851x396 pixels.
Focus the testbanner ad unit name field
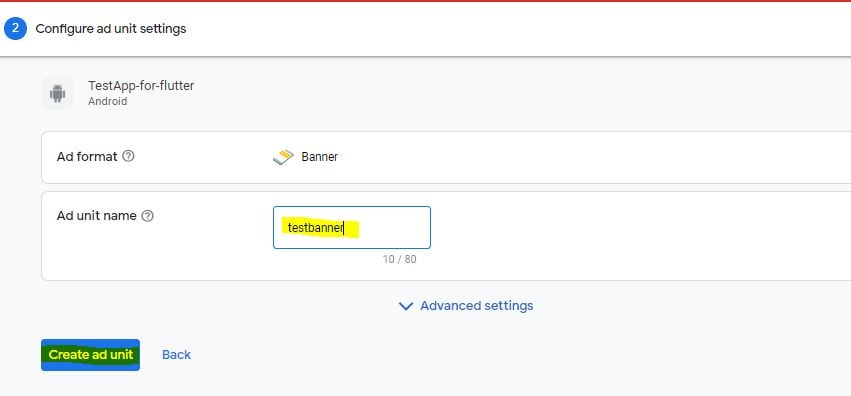[352, 227]
